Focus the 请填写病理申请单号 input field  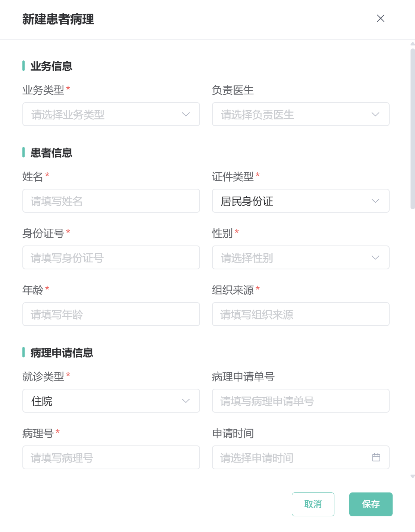pyautogui.click(x=301, y=401)
